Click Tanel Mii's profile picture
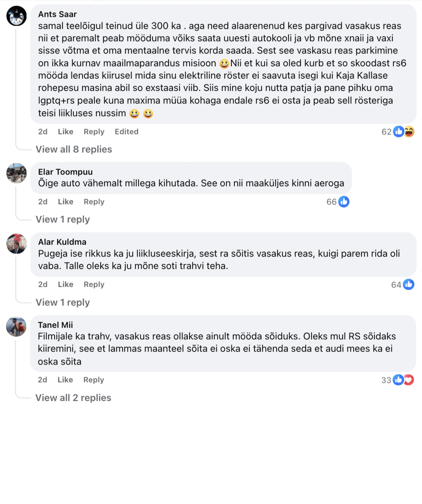 [x=17, y=327]
